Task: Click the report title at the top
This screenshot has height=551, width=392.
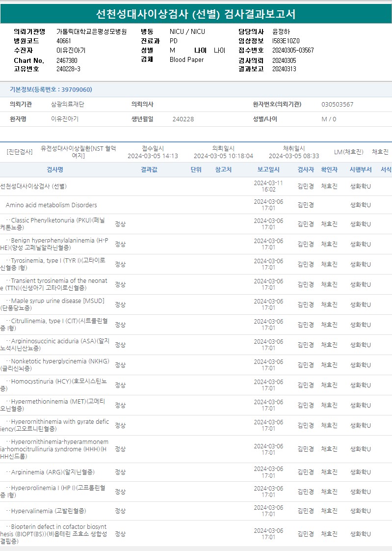Action: (x=196, y=14)
